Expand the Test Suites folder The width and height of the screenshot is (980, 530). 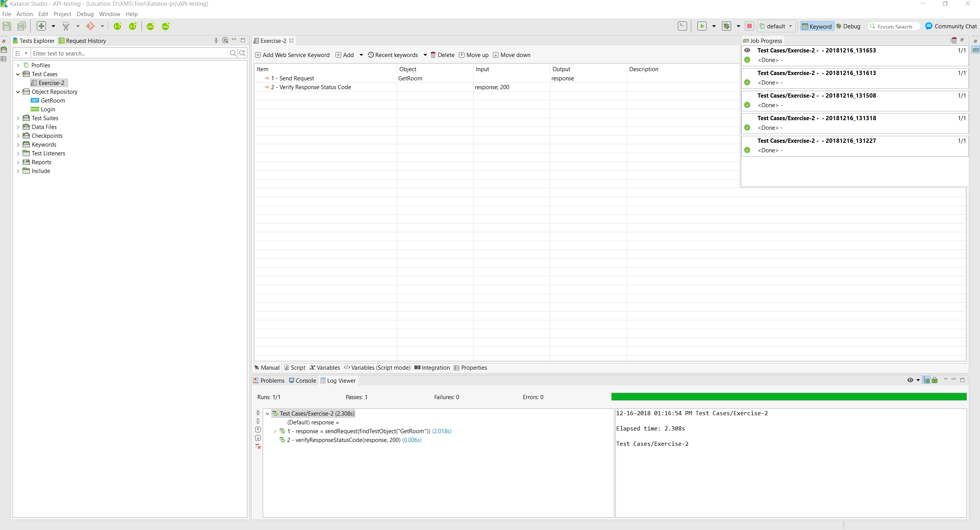pos(18,118)
